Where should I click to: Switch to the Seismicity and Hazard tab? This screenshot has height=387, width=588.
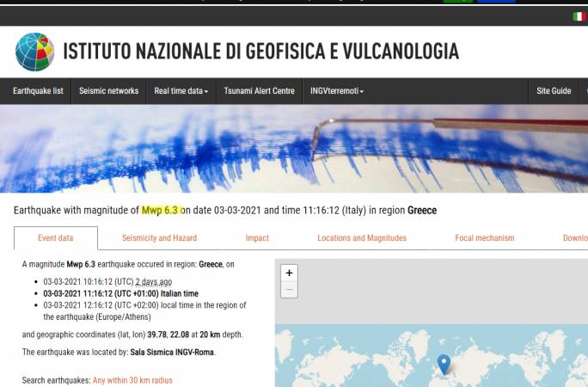pos(159,238)
